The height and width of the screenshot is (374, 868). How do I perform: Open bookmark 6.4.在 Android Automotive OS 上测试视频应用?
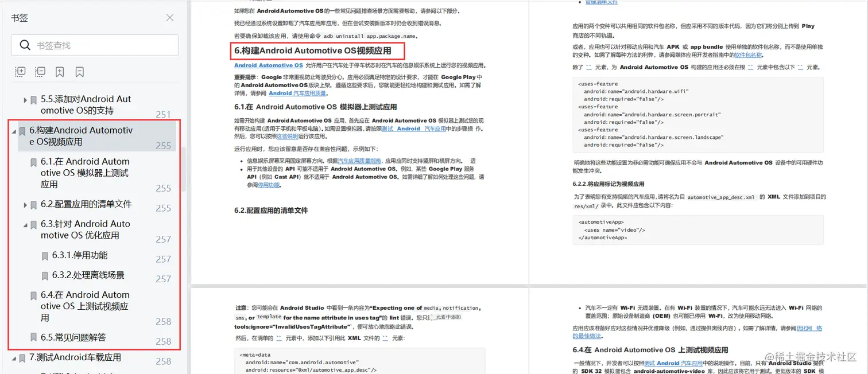(x=85, y=306)
